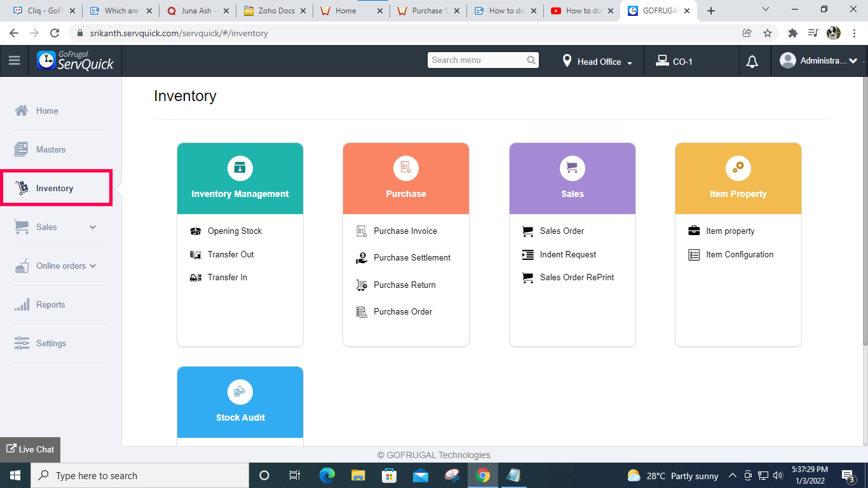Click the Item property briefcase icon

694,231
